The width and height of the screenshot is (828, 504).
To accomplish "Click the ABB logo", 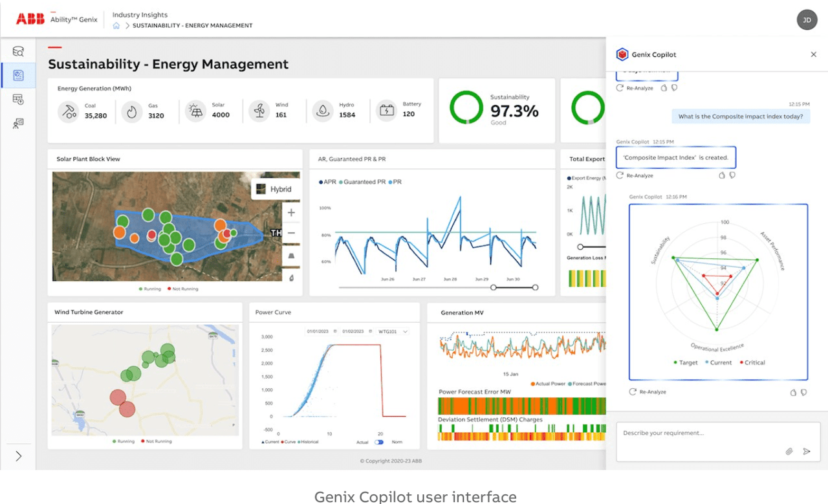I will [30, 19].
